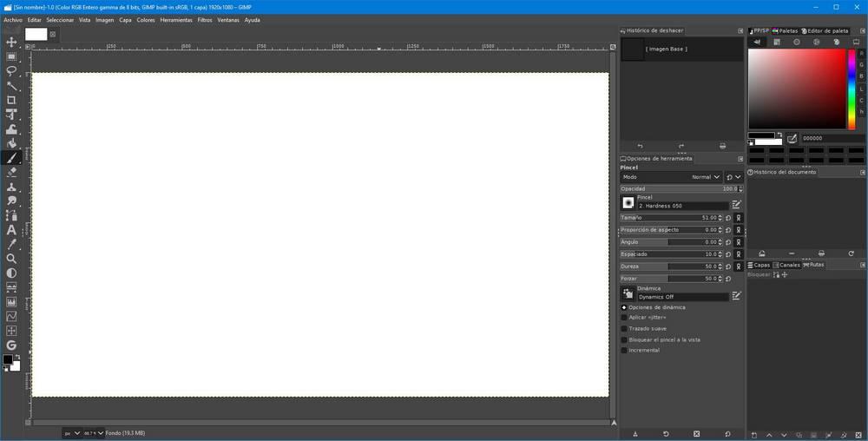868x441 pixels.
Task: Select the Smudge tool
Action: coord(11,201)
